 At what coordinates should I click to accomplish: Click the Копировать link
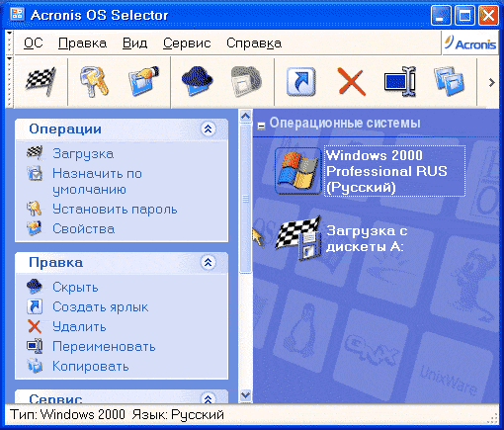tap(91, 367)
